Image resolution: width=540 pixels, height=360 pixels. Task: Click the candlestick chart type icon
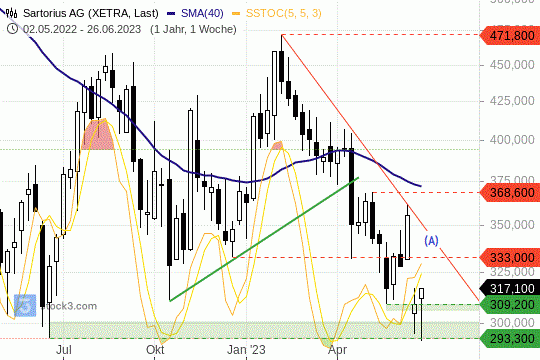coord(12,13)
